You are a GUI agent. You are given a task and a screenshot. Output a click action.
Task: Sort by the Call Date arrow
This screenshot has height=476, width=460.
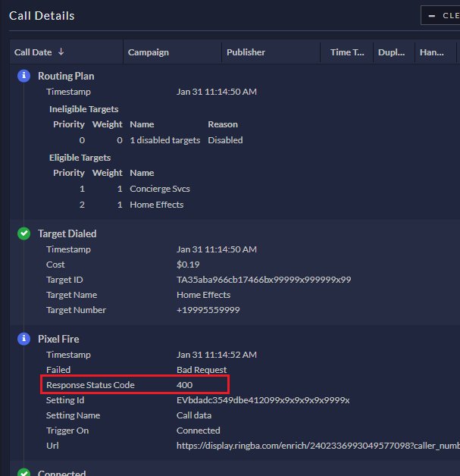(x=61, y=52)
